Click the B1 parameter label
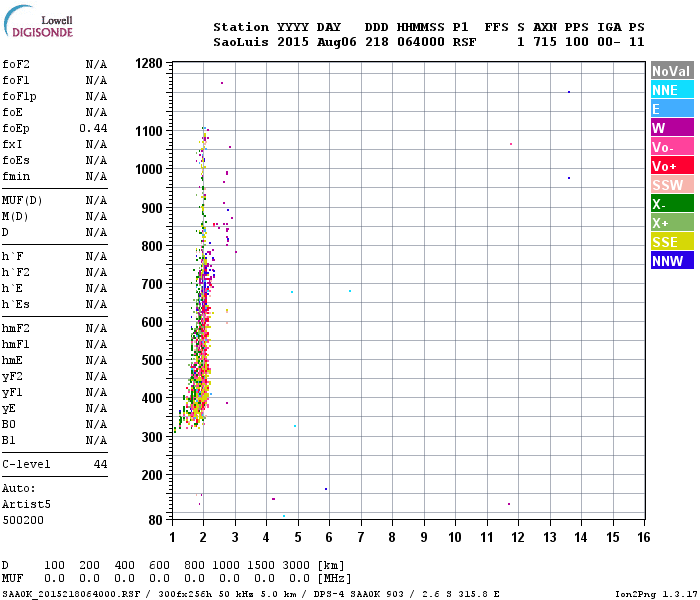This screenshot has height=600, width=700. coord(8,440)
